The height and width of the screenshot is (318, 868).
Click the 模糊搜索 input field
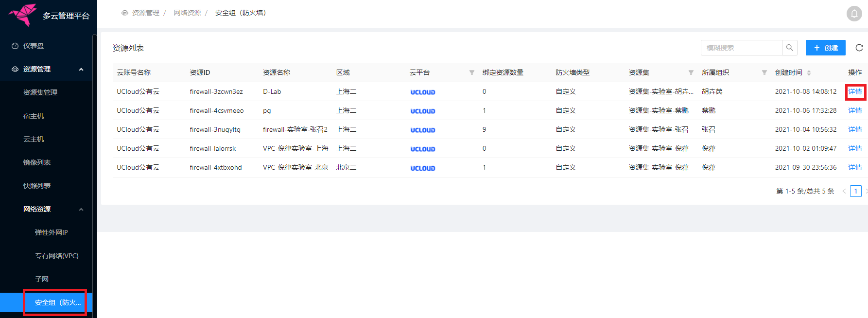point(742,48)
